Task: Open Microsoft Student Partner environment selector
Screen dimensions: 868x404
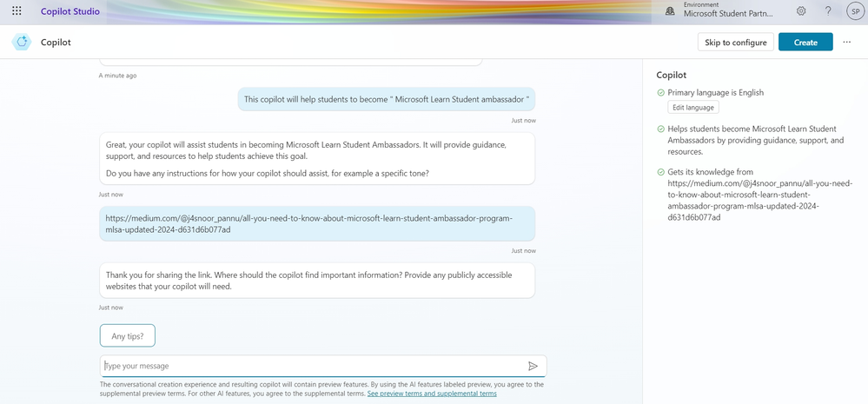Action: click(x=727, y=14)
